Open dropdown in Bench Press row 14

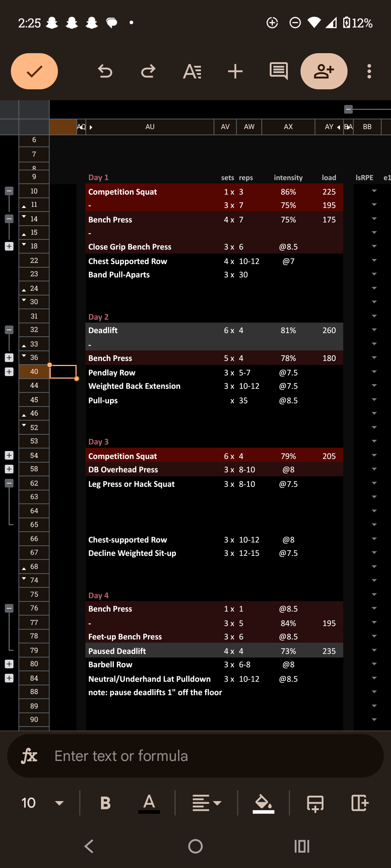point(374,219)
